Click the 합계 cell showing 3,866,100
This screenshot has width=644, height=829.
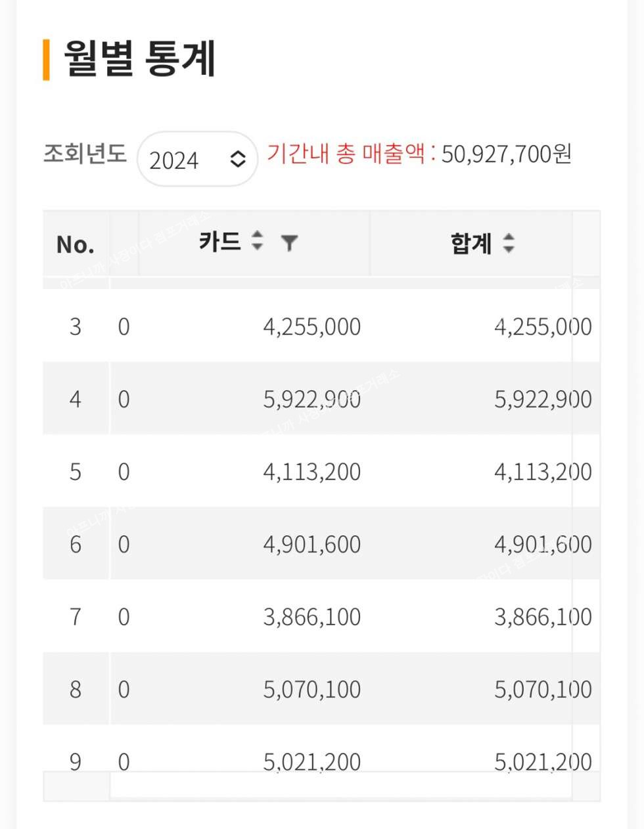tap(543, 617)
